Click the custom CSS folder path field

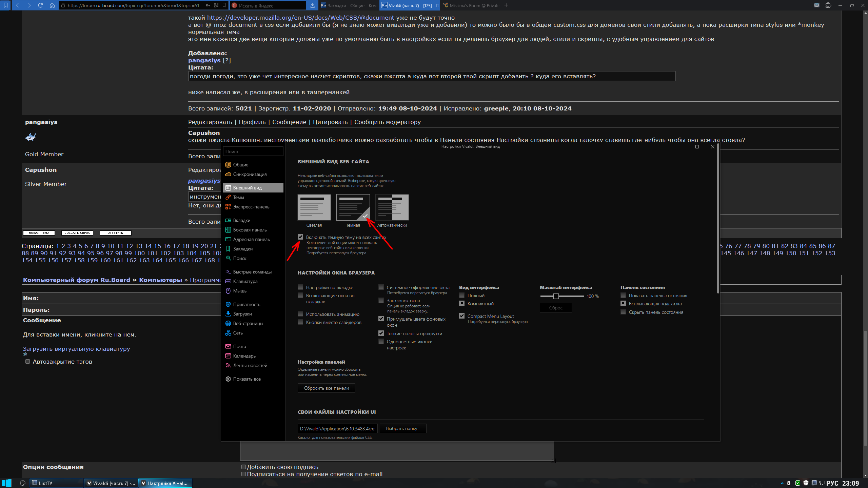337,428
